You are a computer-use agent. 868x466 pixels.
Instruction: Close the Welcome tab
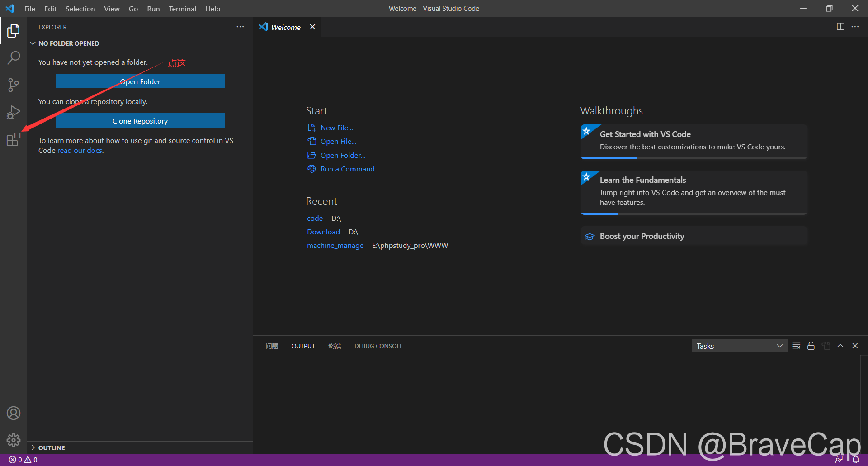tap(312, 27)
